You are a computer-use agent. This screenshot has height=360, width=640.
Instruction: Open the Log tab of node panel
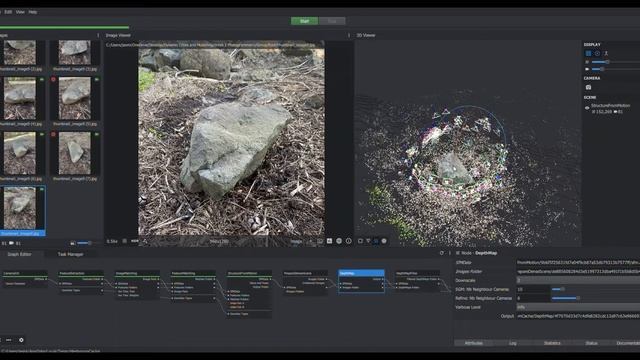[513, 343]
